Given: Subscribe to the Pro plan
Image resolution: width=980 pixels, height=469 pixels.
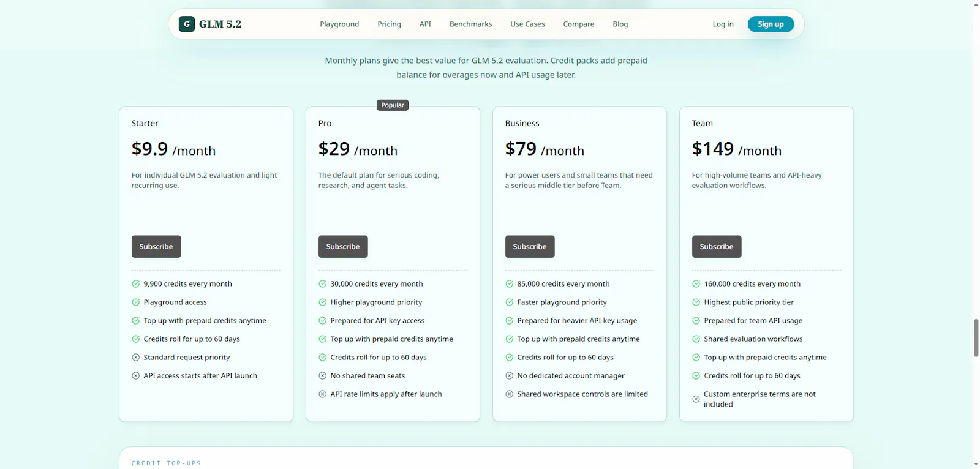Looking at the screenshot, I should click(x=343, y=246).
